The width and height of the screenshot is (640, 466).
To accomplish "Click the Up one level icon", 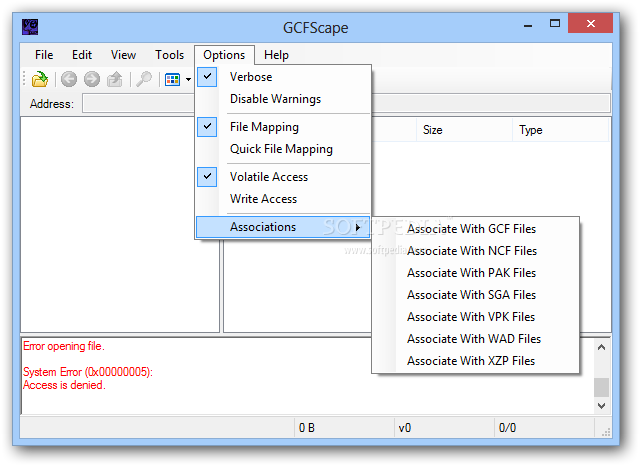I will [115, 79].
